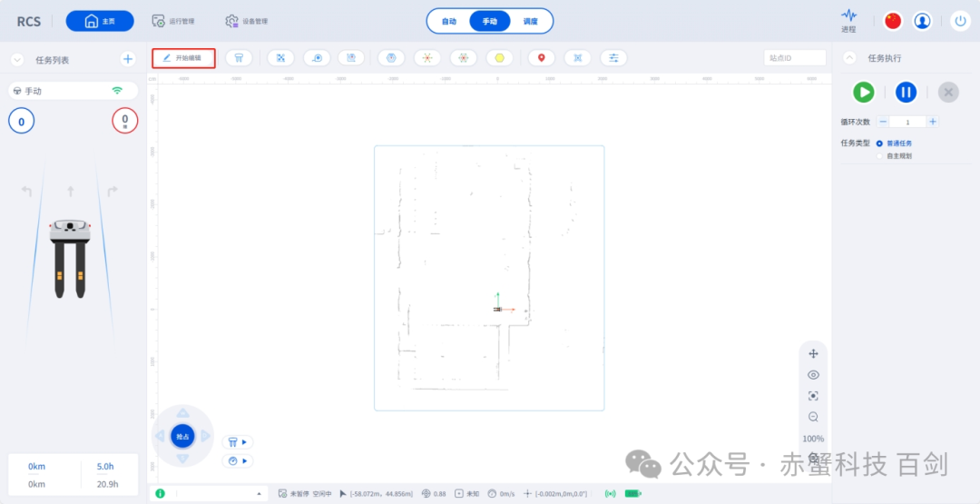Open the 运行管理 menu
Screen dimensions: 980x504
point(173,21)
